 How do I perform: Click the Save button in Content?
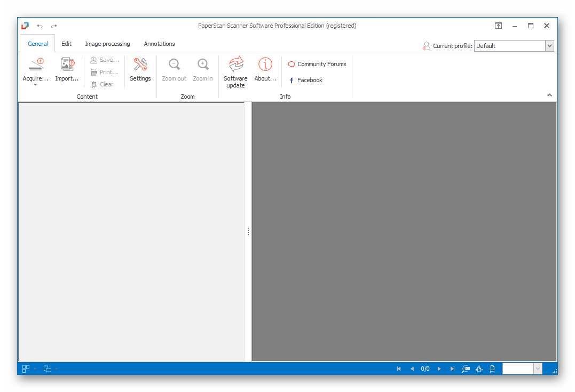(x=105, y=60)
